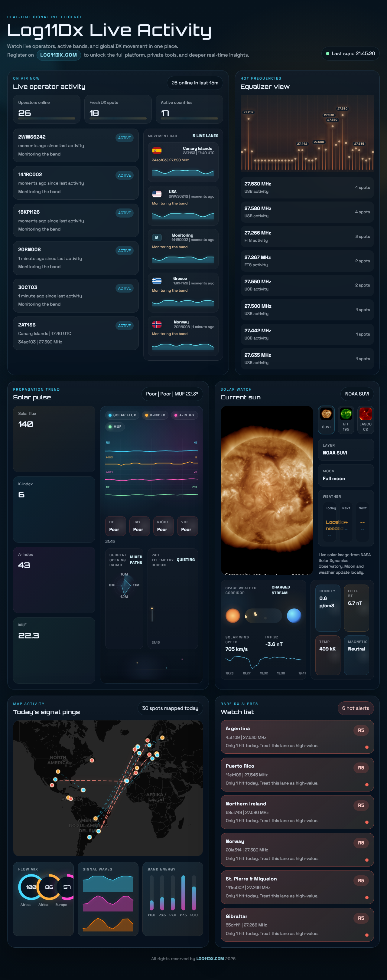Open the 27.635 MHz frequency row

[307, 359]
